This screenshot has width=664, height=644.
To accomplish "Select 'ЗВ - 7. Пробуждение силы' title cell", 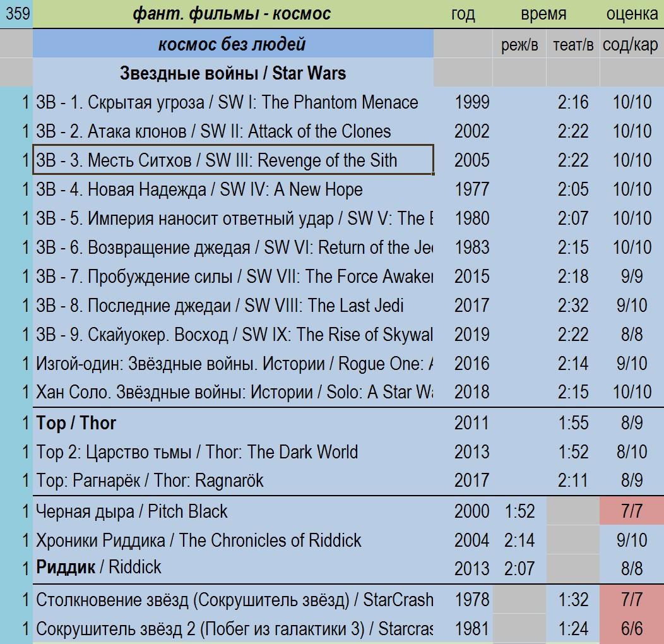I will click(233, 277).
